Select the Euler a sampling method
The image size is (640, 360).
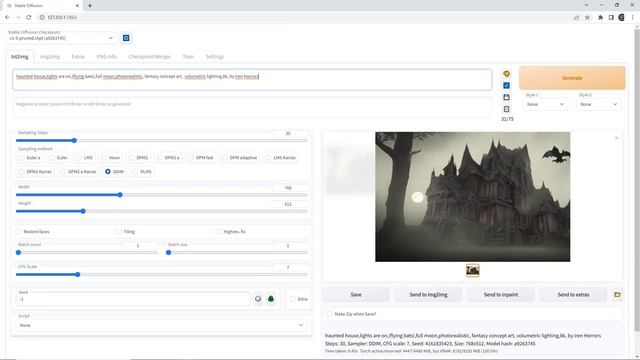pyautogui.click(x=29, y=158)
